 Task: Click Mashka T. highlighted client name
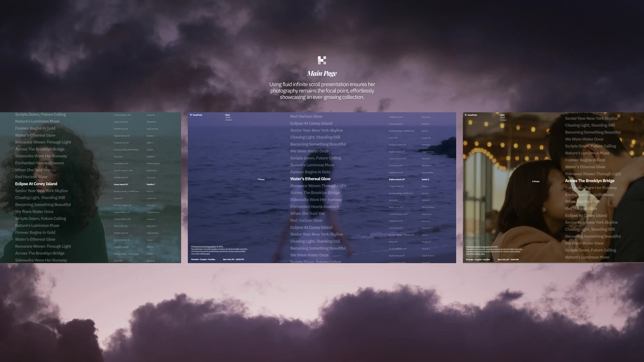point(151,184)
